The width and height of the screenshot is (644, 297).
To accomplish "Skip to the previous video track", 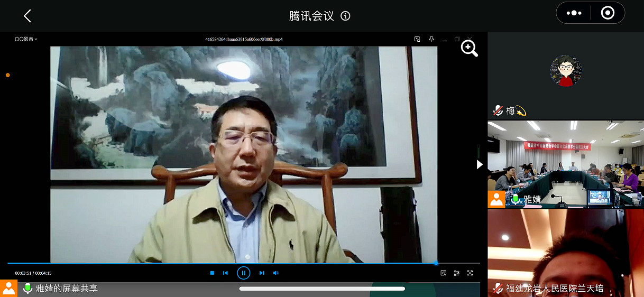I will [x=225, y=273].
